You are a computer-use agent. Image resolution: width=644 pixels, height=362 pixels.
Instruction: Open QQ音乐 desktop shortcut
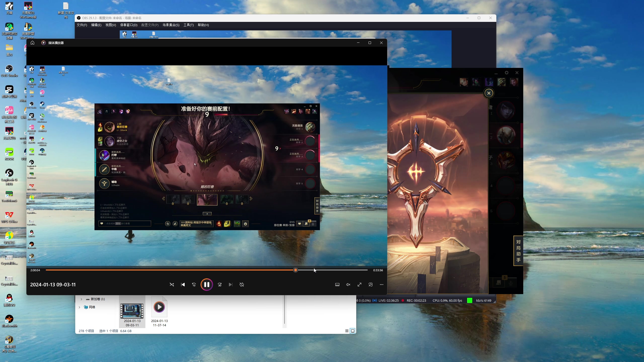coord(9,238)
